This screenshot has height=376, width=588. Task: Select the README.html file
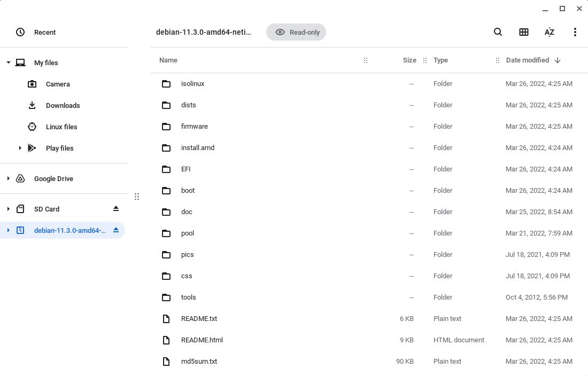click(202, 340)
